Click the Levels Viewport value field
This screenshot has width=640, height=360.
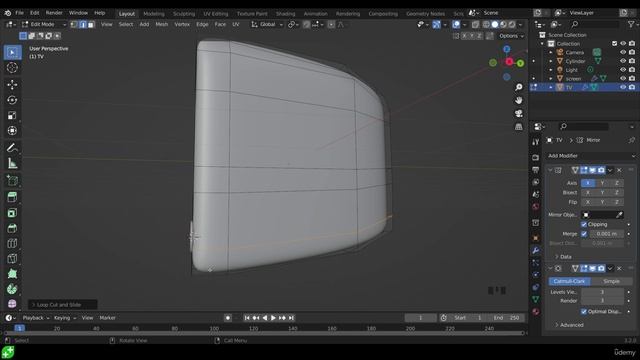click(x=602, y=292)
